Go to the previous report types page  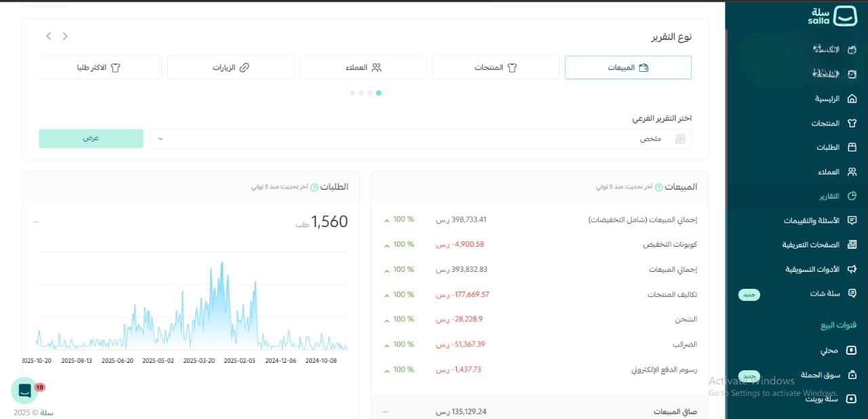(65, 36)
